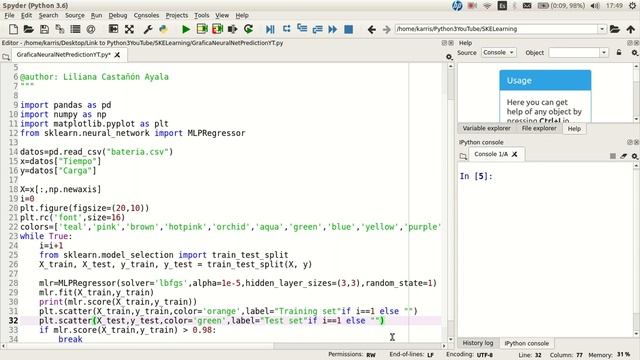Open IPython console options gear
Viewport: 640px width, 360px height.
coord(634,156)
